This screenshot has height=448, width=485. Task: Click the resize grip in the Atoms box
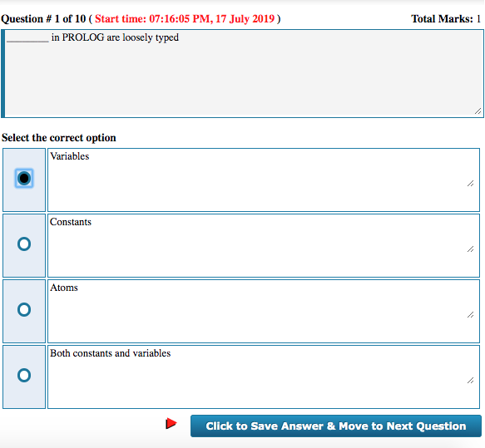[471, 315]
